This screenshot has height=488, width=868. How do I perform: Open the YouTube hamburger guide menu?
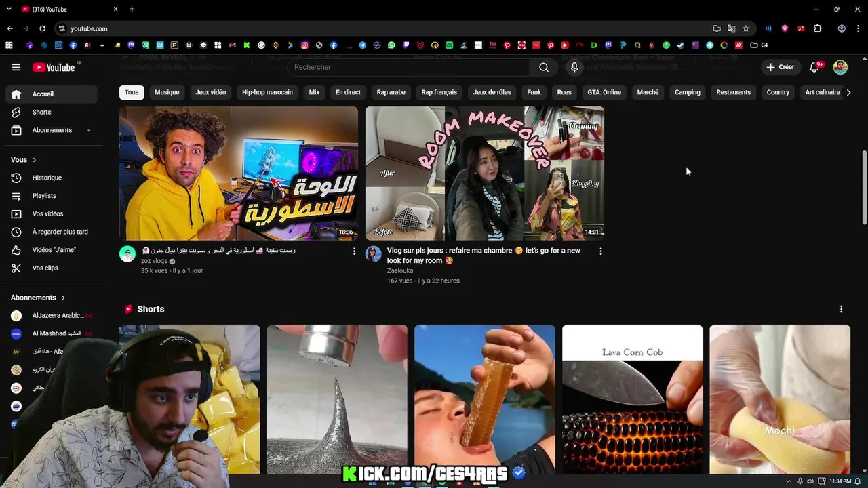(x=16, y=67)
